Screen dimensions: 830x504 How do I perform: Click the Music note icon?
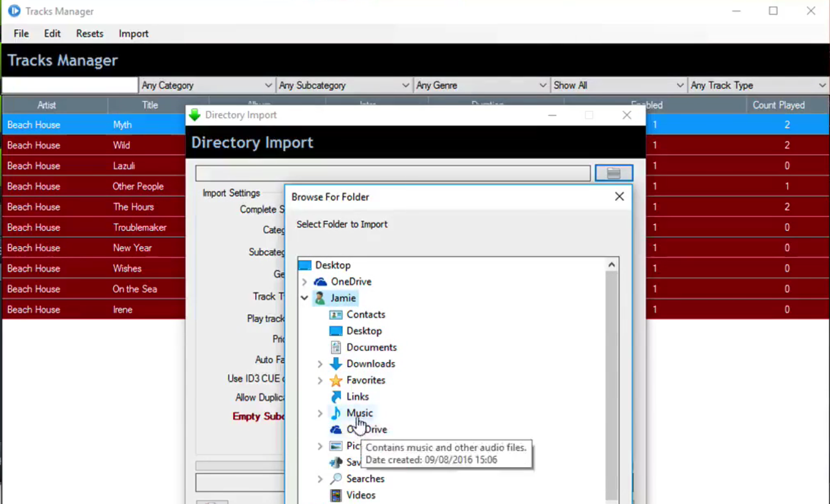click(335, 413)
